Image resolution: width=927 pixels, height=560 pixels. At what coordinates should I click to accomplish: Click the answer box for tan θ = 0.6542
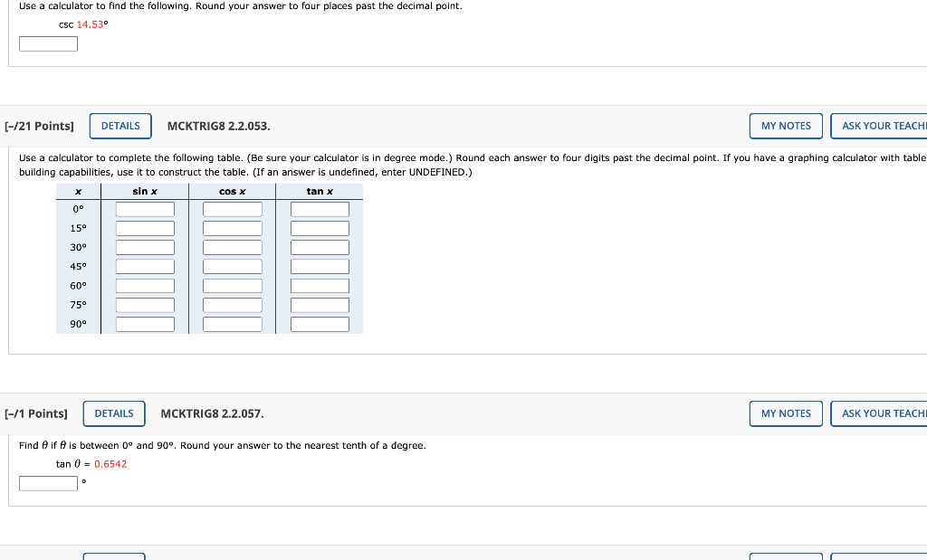(48, 482)
